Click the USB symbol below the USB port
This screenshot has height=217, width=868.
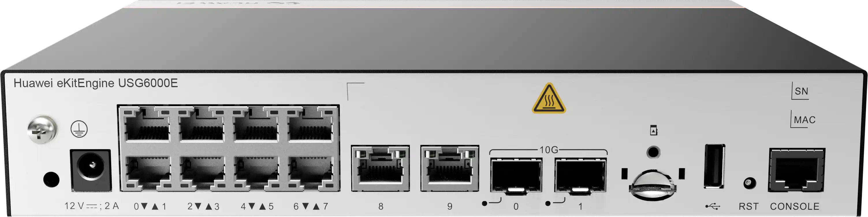[x=713, y=206]
